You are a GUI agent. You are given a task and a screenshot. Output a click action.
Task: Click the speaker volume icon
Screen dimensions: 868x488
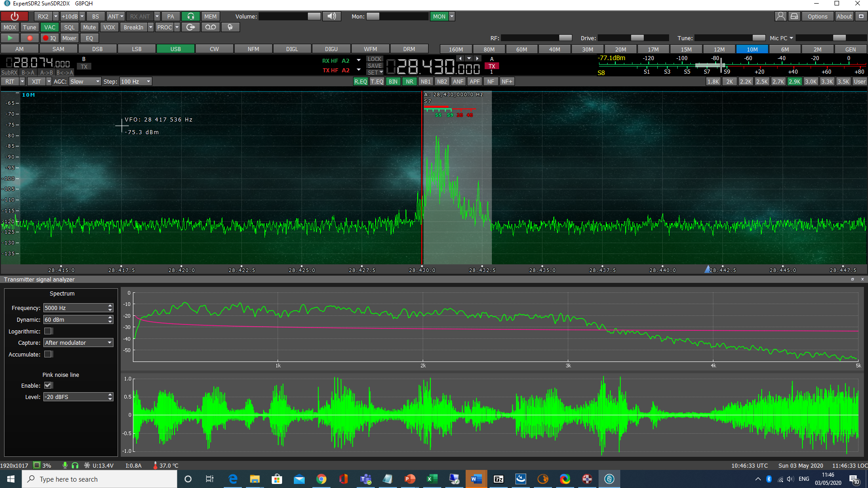point(331,16)
